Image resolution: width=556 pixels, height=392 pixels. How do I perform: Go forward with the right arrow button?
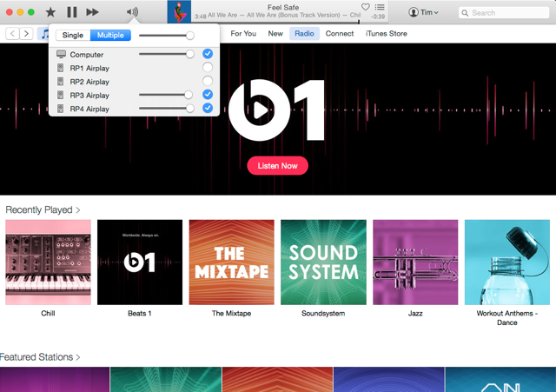(26, 34)
